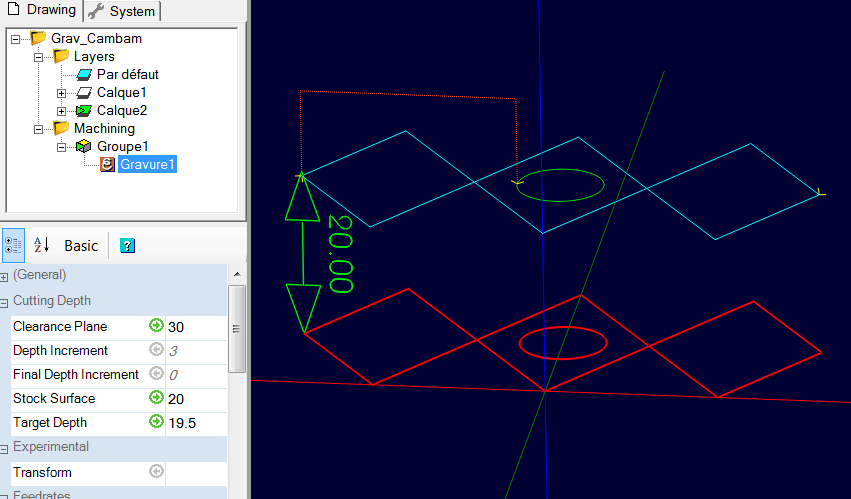Edit the Depth Increment value 3
The height and width of the screenshot is (499, 851).
point(196,351)
